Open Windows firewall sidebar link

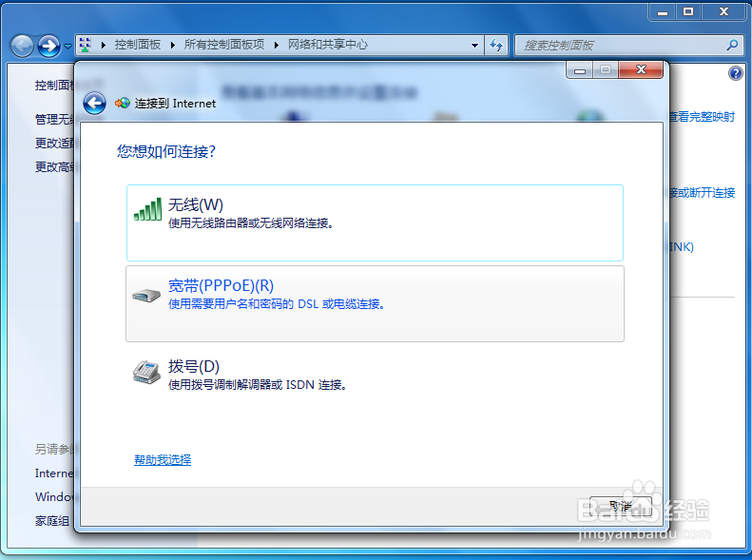(54, 496)
